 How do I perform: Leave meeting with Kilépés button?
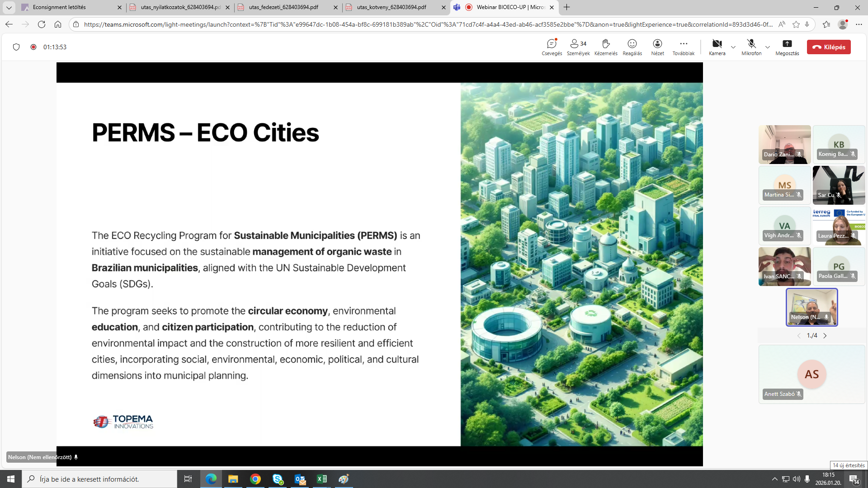point(828,47)
